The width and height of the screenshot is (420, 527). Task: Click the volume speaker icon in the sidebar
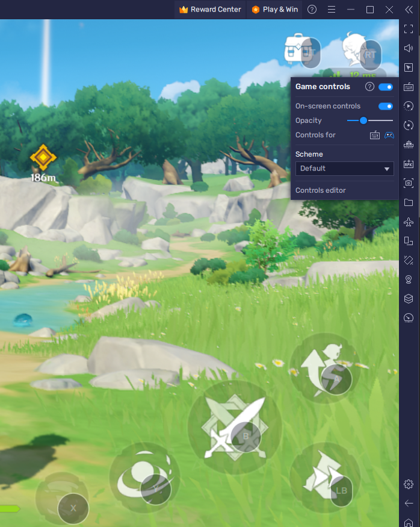coord(409,48)
